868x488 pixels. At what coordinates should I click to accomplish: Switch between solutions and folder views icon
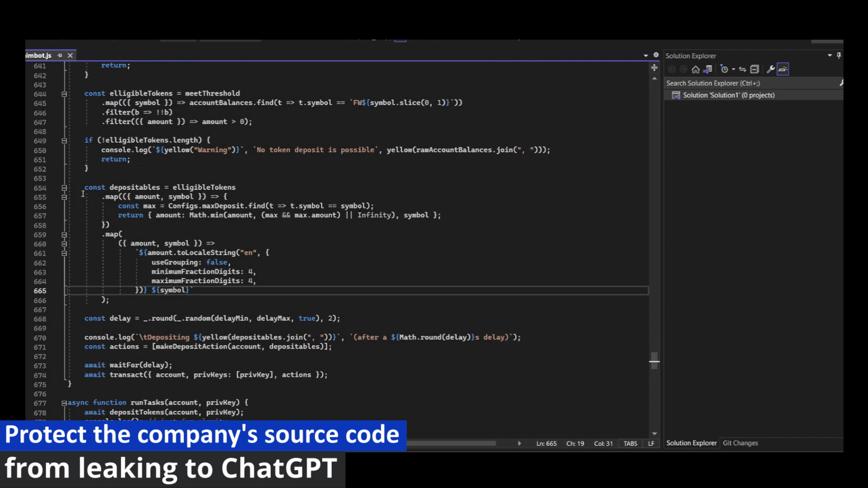pyautogui.click(x=708, y=69)
